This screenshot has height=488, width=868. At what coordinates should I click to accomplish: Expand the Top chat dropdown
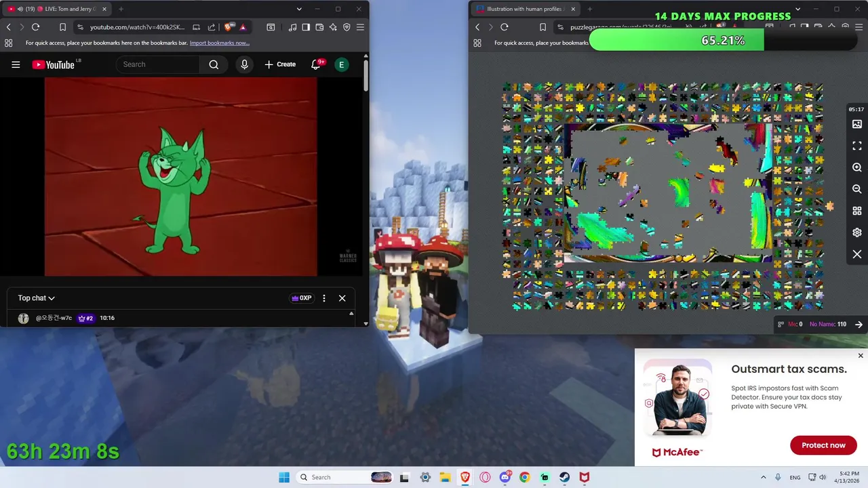[x=37, y=298]
